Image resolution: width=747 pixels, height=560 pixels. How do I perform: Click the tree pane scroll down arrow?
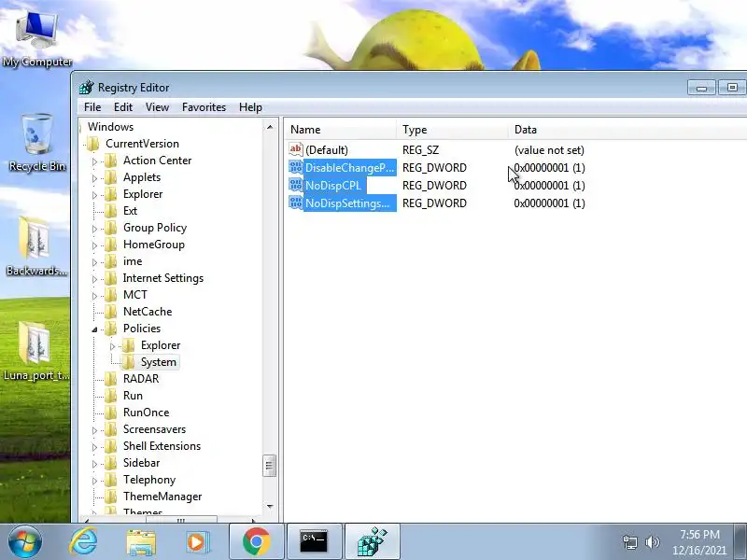tap(270, 506)
